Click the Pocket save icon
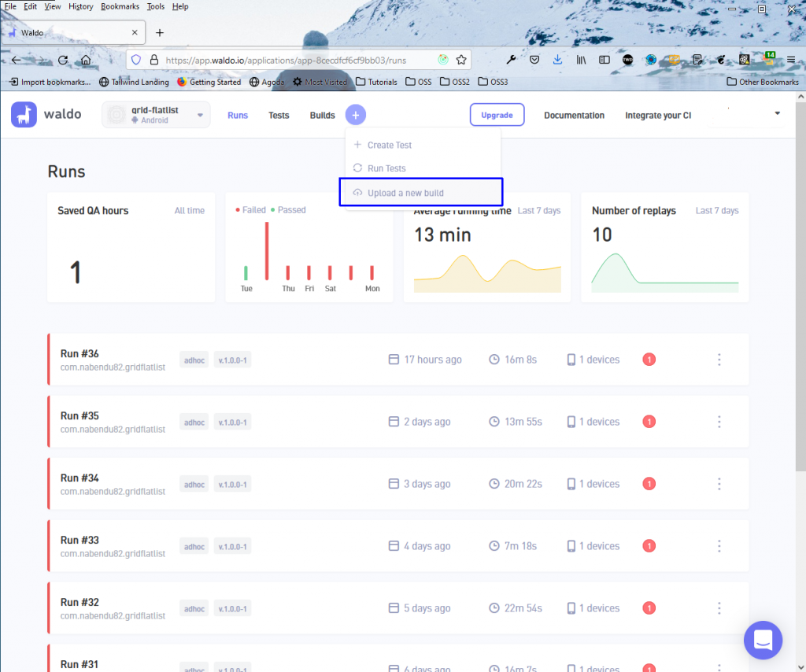The image size is (806, 672). point(534,60)
